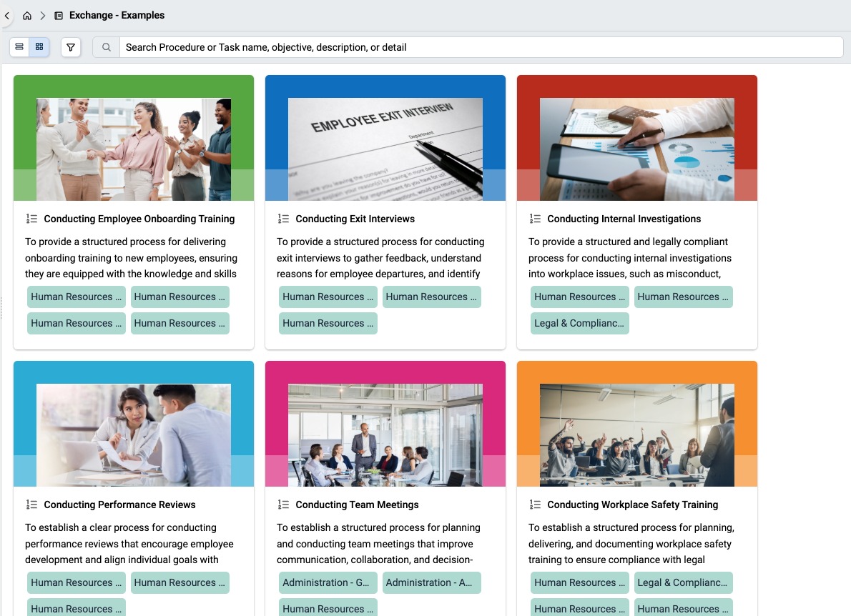The width and height of the screenshot is (851, 616).
Task: Open the Conducting Team Meetings title
Action: pyautogui.click(x=357, y=505)
